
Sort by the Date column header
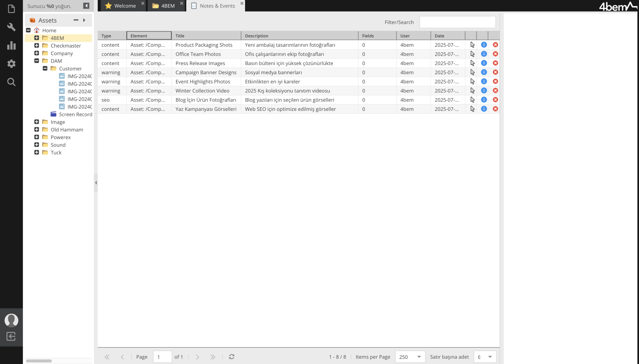coord(448,36)
